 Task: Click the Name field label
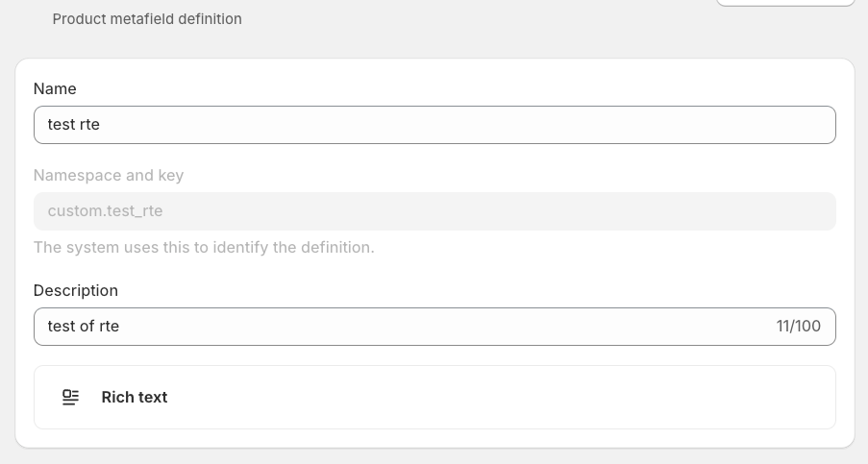coord(55,88)
